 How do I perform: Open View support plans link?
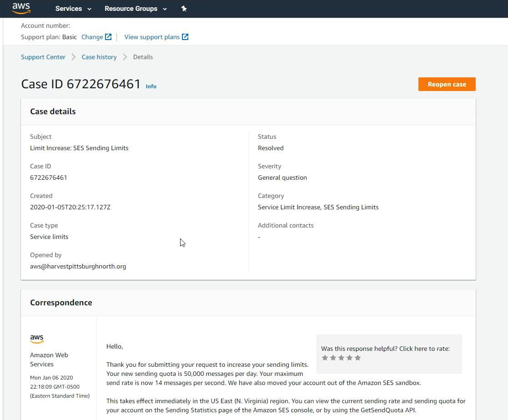point(152,37)
